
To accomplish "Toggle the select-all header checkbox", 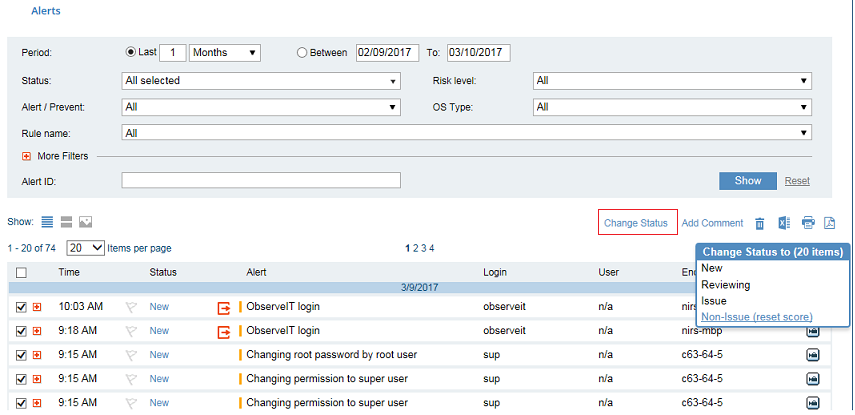I will [x=21, y=272].
